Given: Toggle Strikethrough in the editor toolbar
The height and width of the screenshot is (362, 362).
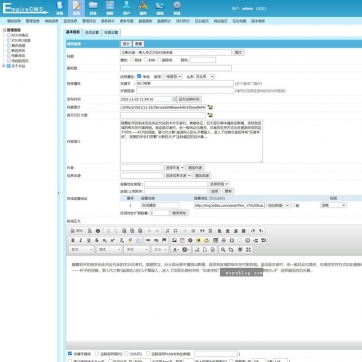Looking at the screenshot, I should 97,240.
